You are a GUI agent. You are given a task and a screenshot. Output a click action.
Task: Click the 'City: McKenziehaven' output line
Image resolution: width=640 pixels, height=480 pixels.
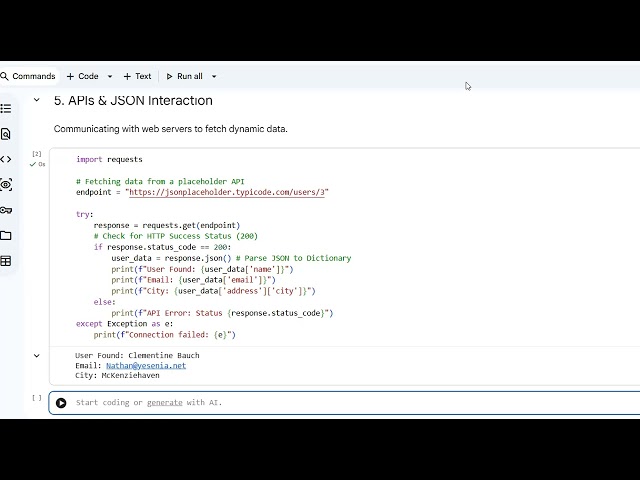117,376
